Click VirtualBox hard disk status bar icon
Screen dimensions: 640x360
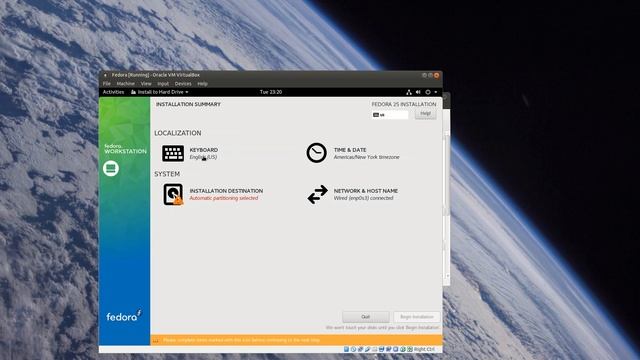tap(346, 349)
